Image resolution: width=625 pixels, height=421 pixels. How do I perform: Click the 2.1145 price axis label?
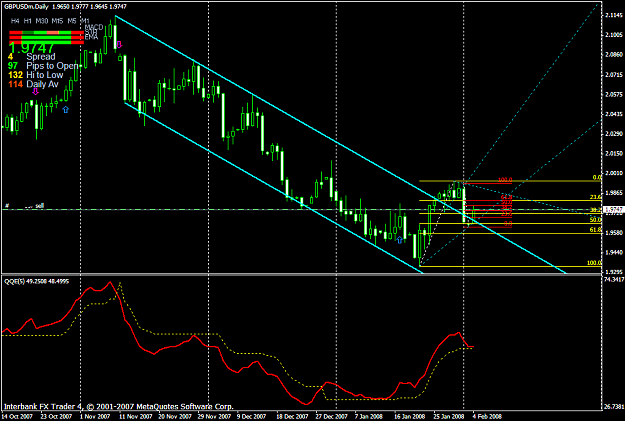[614, 15]
